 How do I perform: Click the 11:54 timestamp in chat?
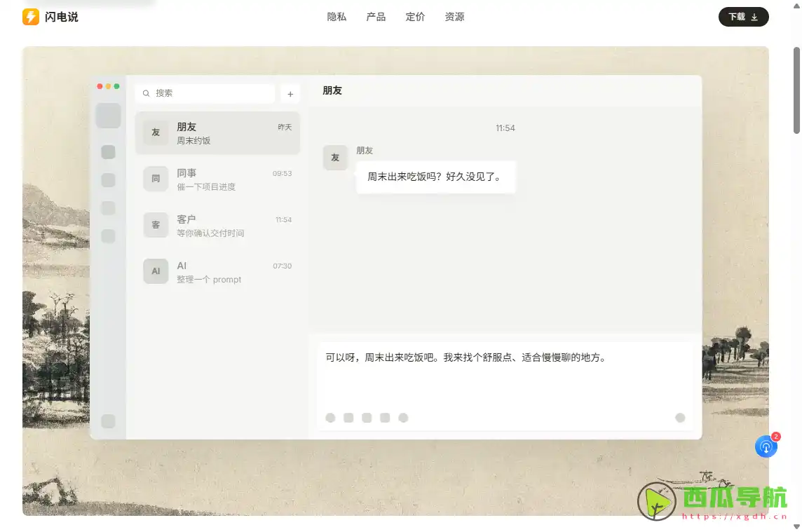tap(505, 128)
